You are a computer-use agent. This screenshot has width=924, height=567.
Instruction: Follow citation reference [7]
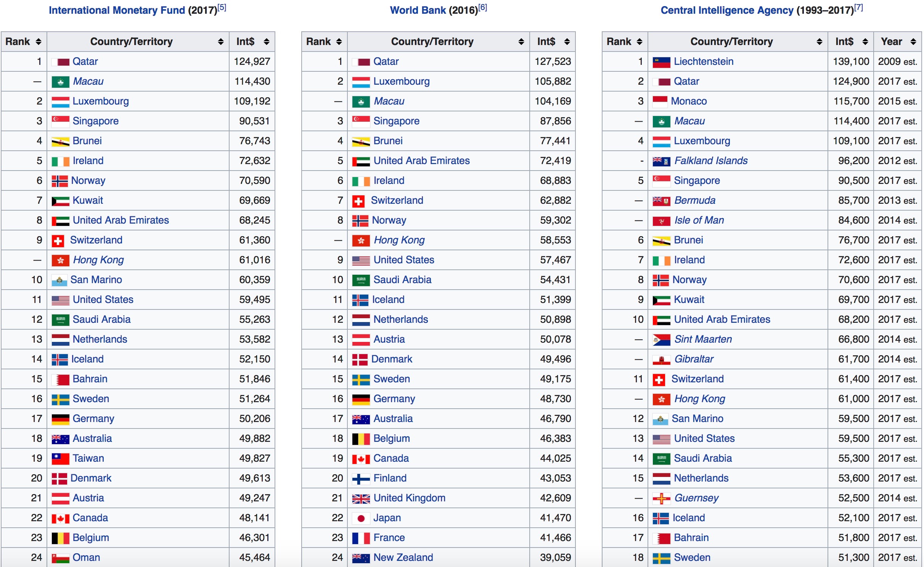(x=858, y=7)
